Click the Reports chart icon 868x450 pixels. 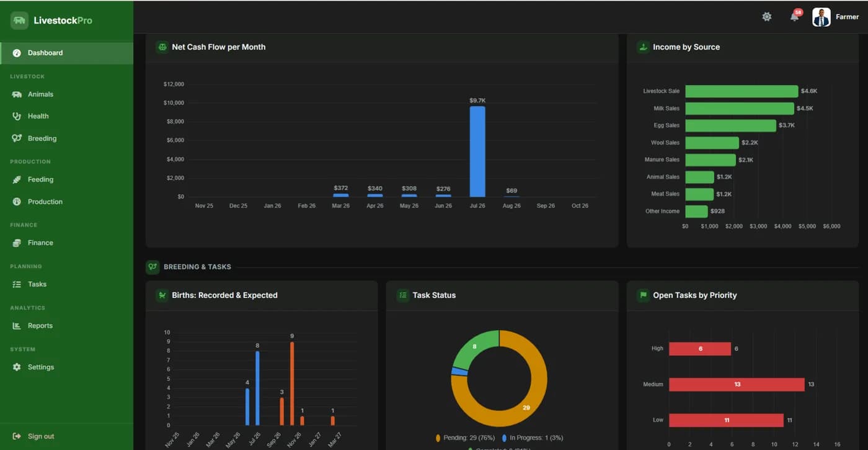click(x=17, y=326)
